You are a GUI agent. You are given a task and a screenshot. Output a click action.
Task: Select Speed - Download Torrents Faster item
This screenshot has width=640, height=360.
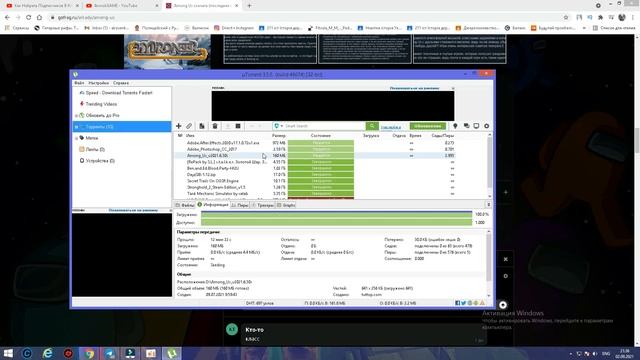click(116, 93)
